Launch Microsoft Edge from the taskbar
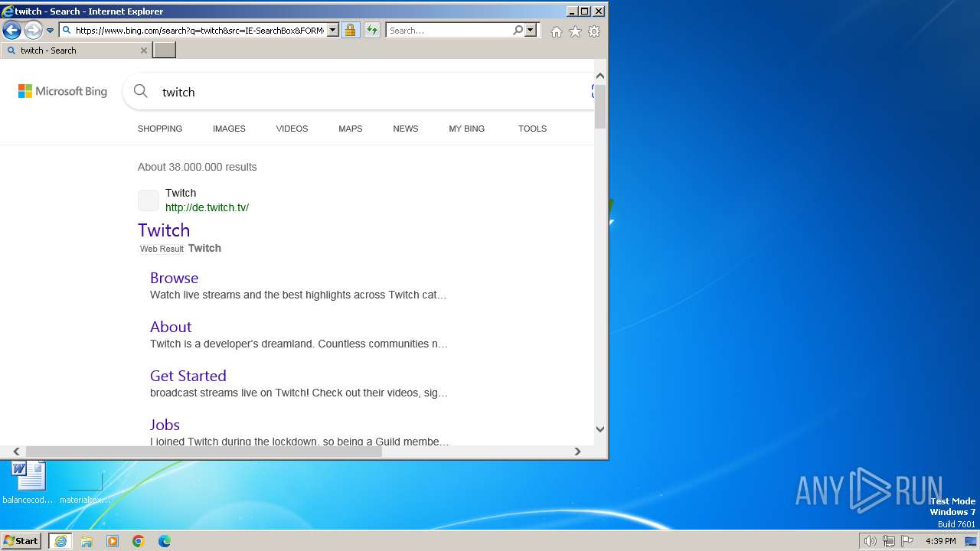The width and height of the screenshot is (980, 551). pos(165,541)
